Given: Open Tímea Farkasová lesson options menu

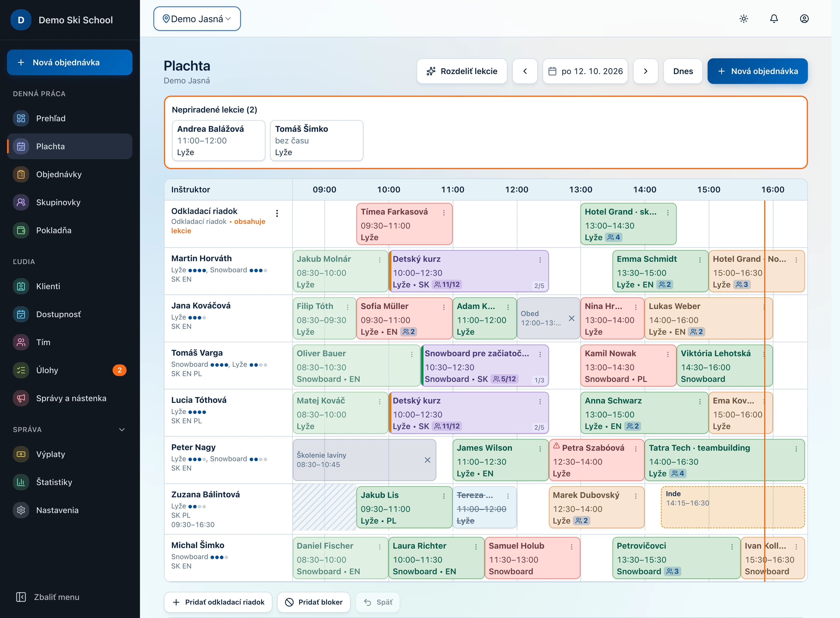Looking at the screenshot, I should [444, 212].
